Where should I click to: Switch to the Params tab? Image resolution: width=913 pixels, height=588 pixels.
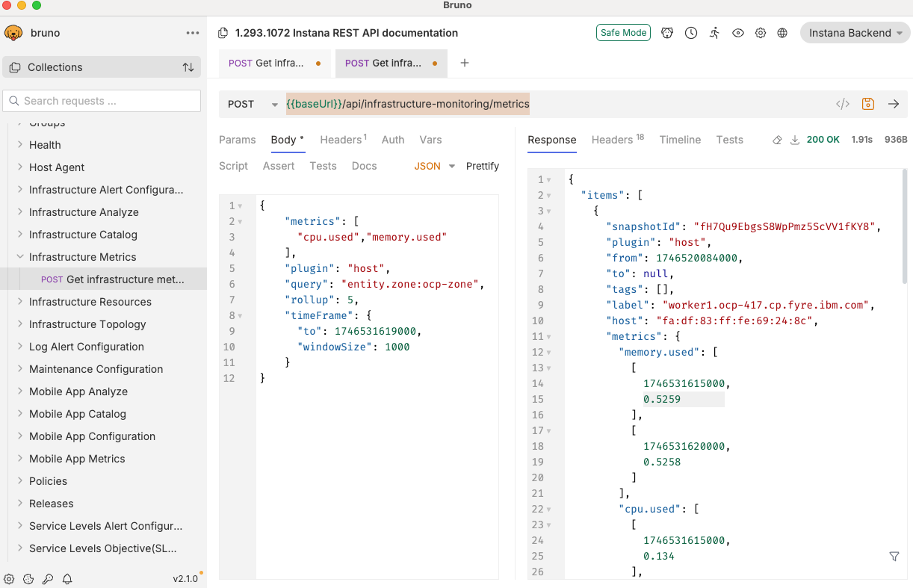click(238, 140)
